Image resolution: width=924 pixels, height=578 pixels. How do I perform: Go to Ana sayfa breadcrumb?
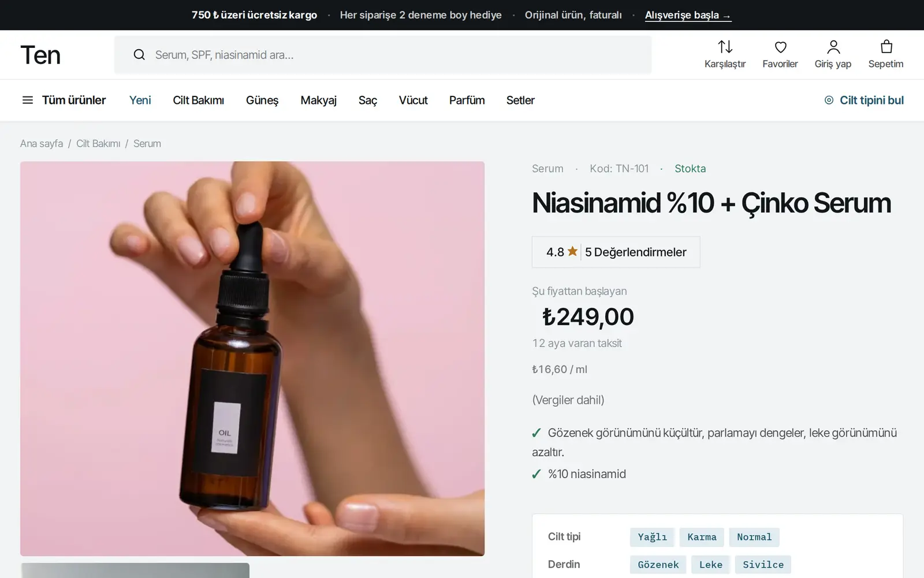[42, 143]
